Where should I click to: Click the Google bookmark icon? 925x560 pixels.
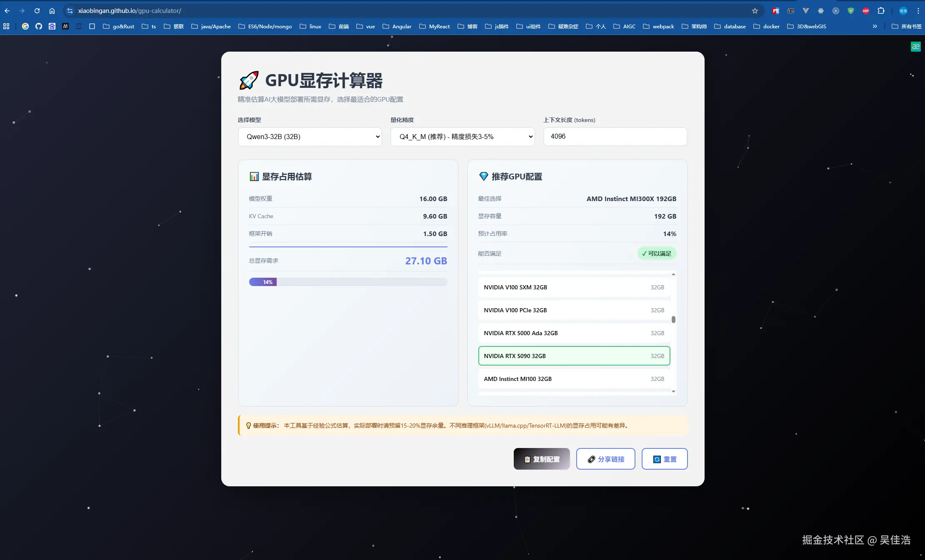(25, 26)
